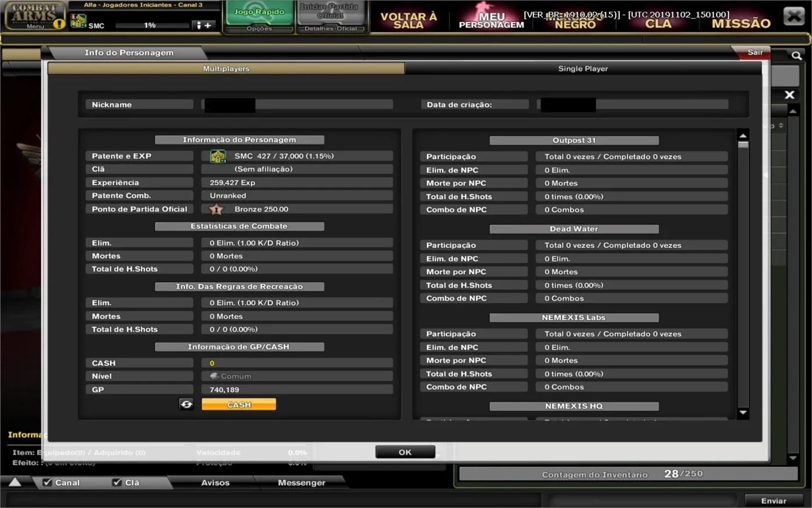This screenshot has width=812, height=508.
Task: Click the search magnifier icon
Action: click(x=796, y=56)
